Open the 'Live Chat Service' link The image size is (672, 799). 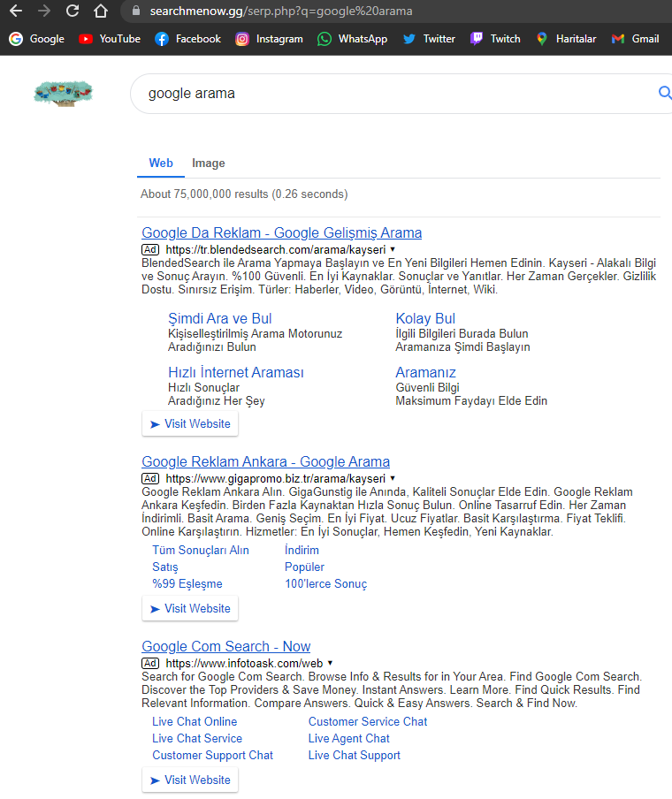click(x=197, y=738)
